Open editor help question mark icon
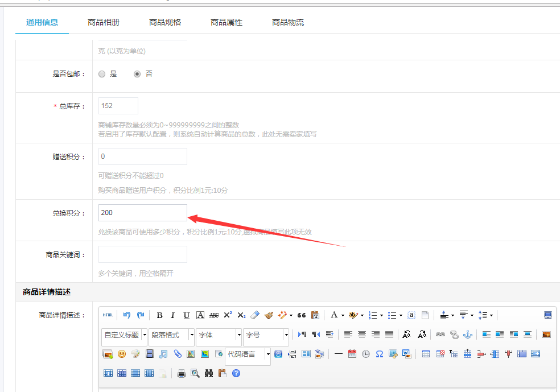 [x=236, y=373]
